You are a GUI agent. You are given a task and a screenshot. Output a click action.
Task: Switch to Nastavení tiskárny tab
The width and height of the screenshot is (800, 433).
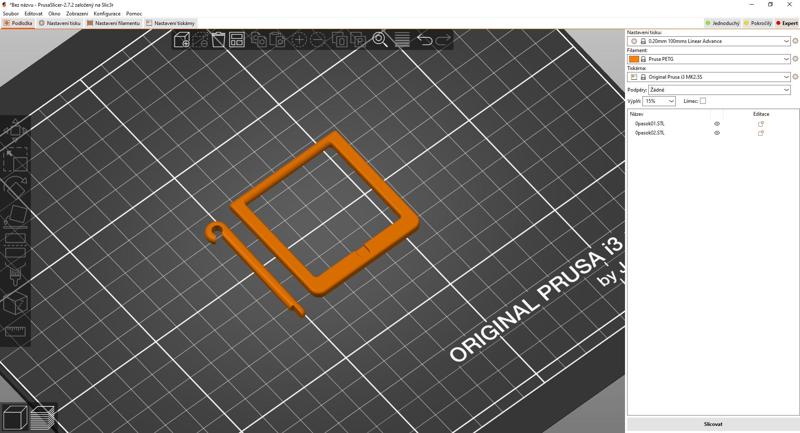point(170,23)
